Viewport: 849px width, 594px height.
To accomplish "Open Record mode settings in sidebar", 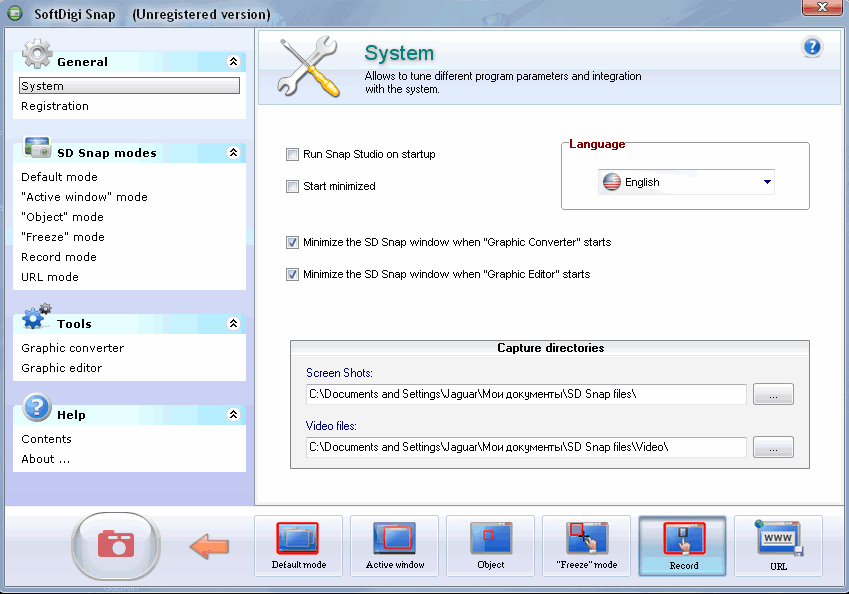I will [59, 257].
